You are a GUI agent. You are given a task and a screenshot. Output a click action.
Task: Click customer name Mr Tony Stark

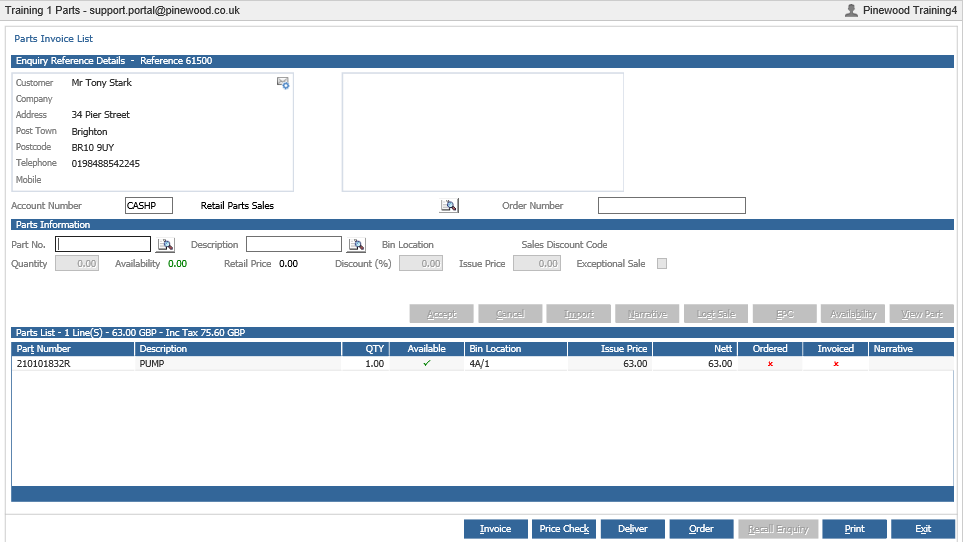101,82
